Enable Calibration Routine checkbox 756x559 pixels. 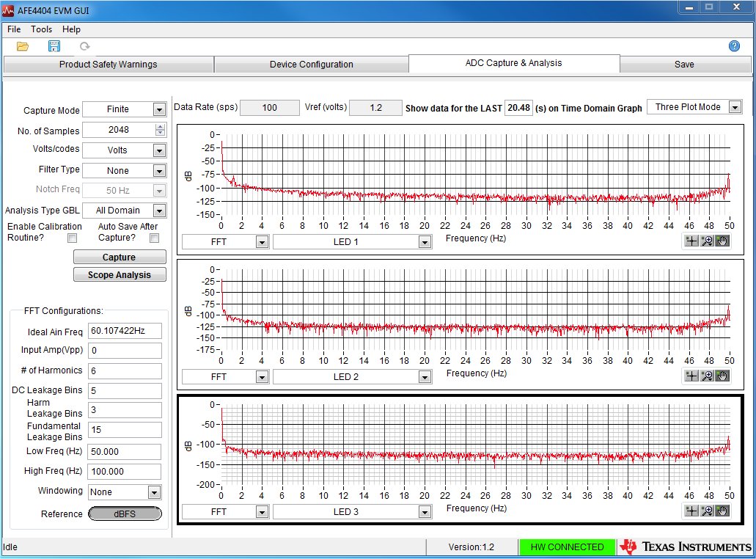(72, 238)
